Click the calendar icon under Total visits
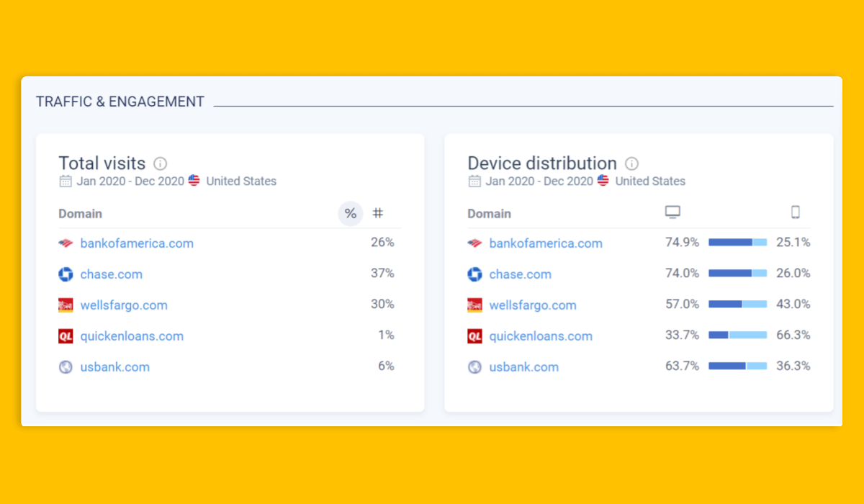Screen dimensions: 864x504 [x=66, y=181]
